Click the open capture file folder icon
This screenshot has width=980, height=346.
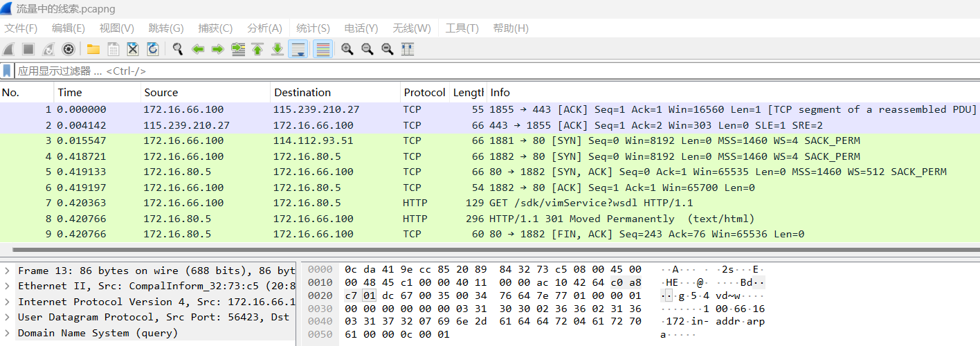coord(93,49)
